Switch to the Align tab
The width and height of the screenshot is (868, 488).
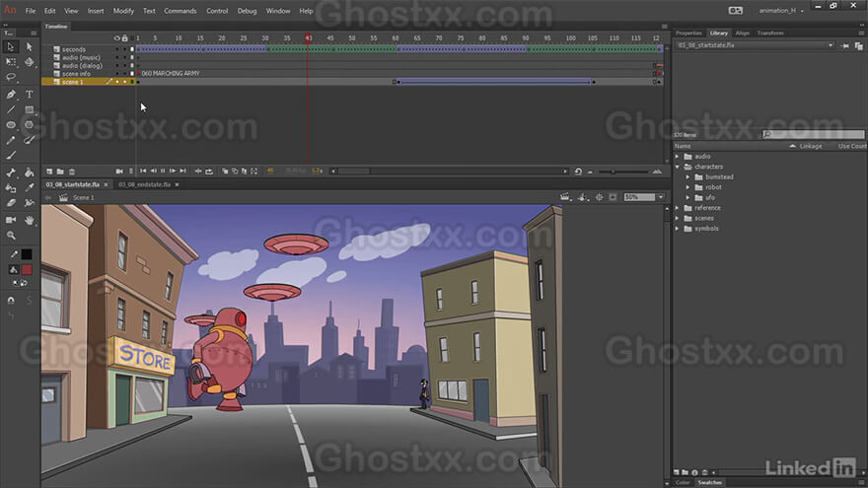click(x=742, y=34)
